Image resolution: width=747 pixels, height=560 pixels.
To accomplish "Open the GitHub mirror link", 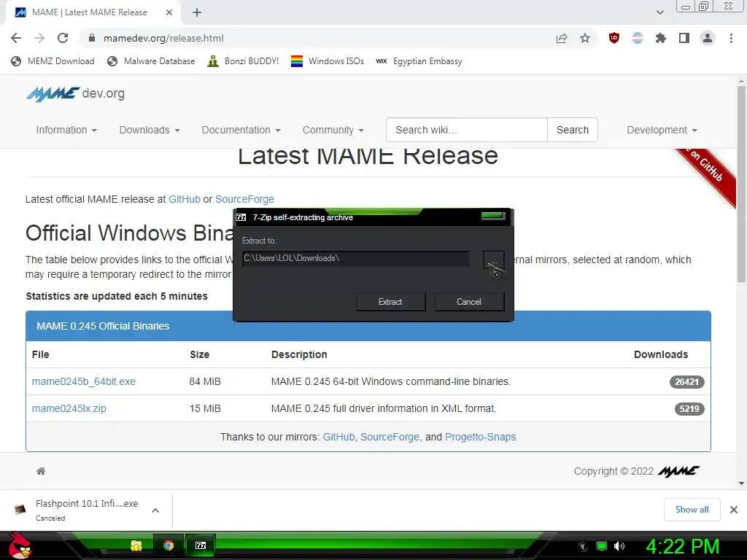I will coord(338,437).
